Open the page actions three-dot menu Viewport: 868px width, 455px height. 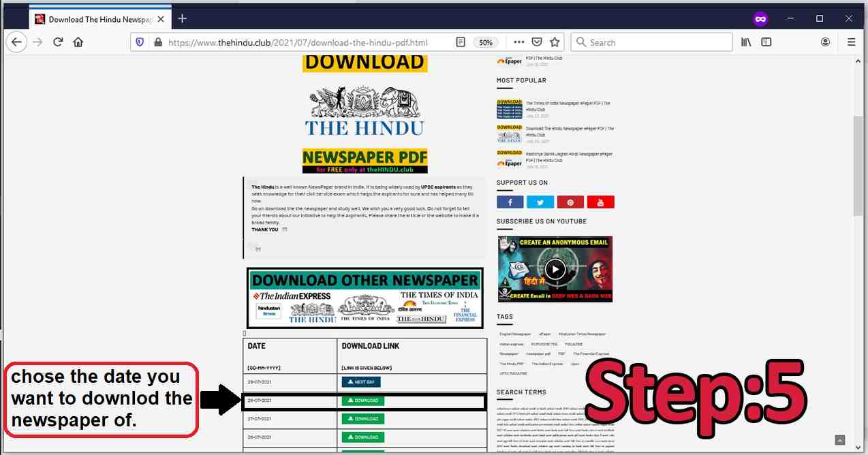pyautogui.click(x=518, y=42)
